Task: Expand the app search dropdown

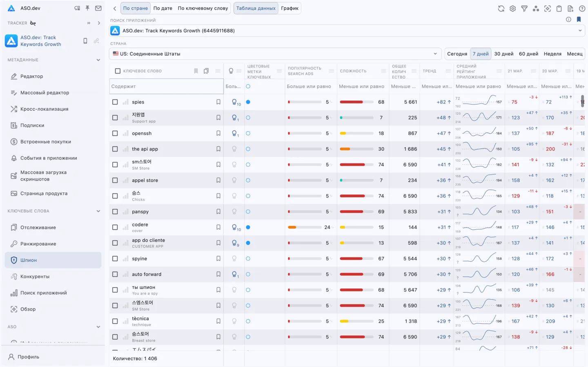Action: coord(580,31)
